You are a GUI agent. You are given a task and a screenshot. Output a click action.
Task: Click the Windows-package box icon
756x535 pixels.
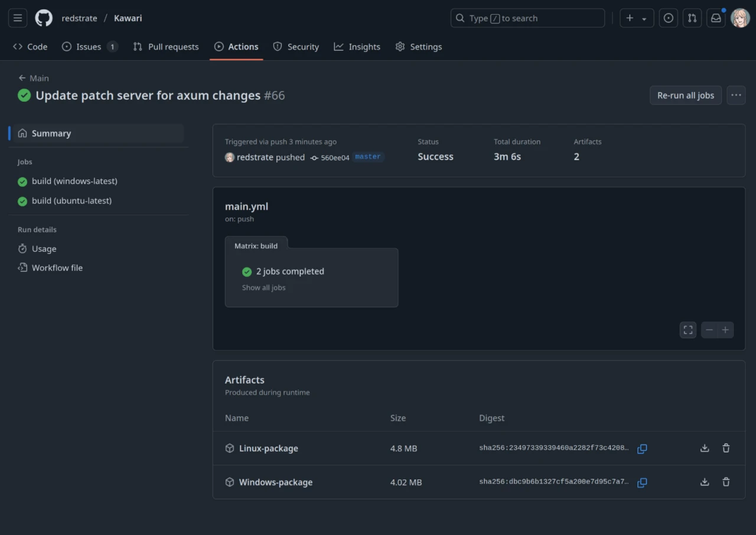[230, 482]
